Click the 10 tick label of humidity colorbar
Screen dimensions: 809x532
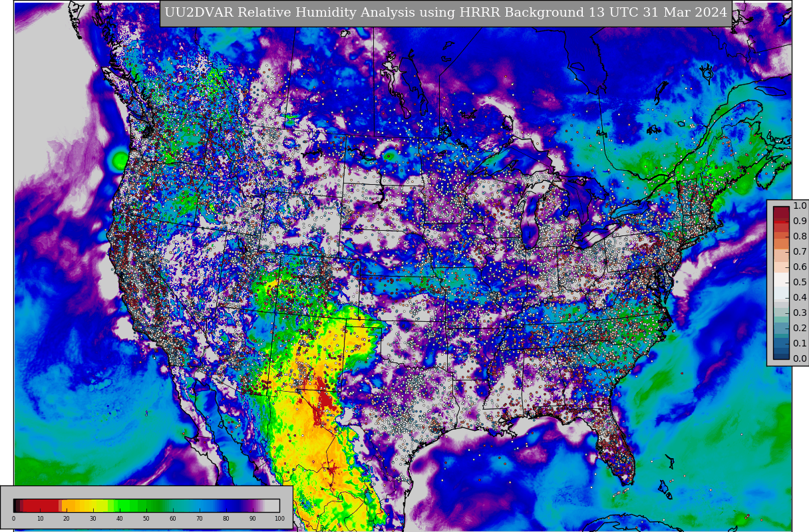coord(40,519)
